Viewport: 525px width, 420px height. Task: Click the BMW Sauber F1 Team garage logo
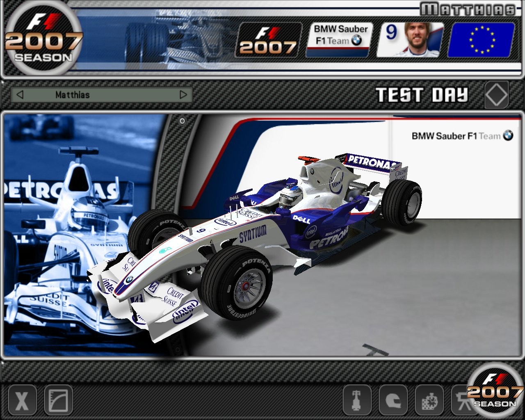pos(462,136)
